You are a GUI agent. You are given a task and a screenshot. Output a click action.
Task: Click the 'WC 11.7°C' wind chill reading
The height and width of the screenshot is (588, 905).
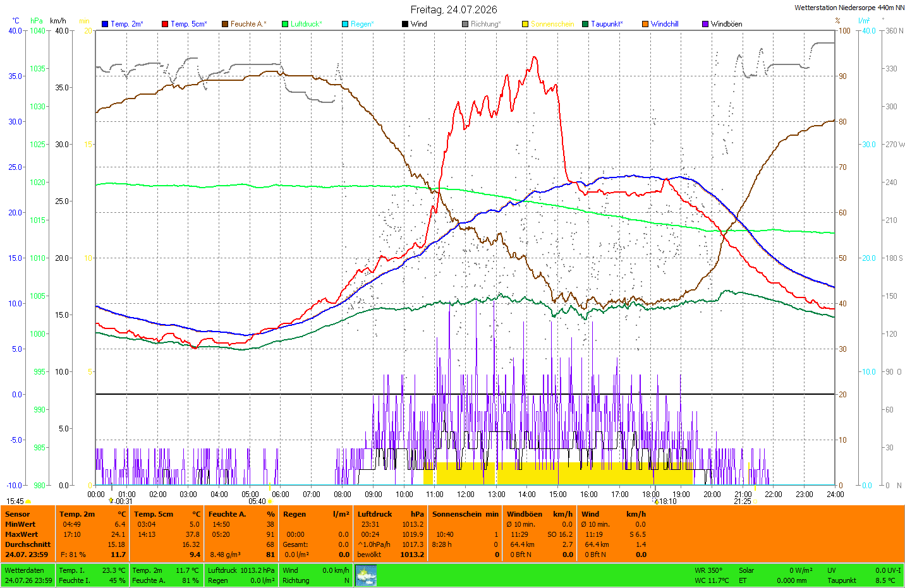712,580
